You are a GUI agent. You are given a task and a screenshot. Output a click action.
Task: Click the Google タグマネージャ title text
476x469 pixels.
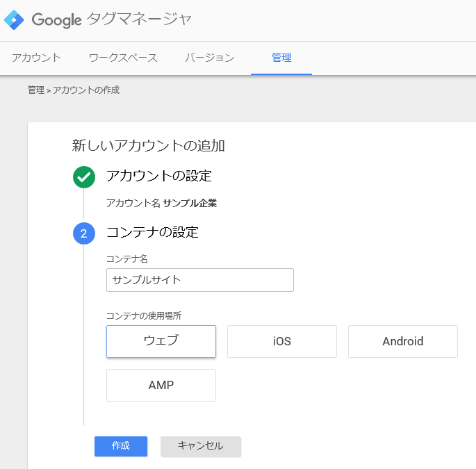[x=111, y=19]
